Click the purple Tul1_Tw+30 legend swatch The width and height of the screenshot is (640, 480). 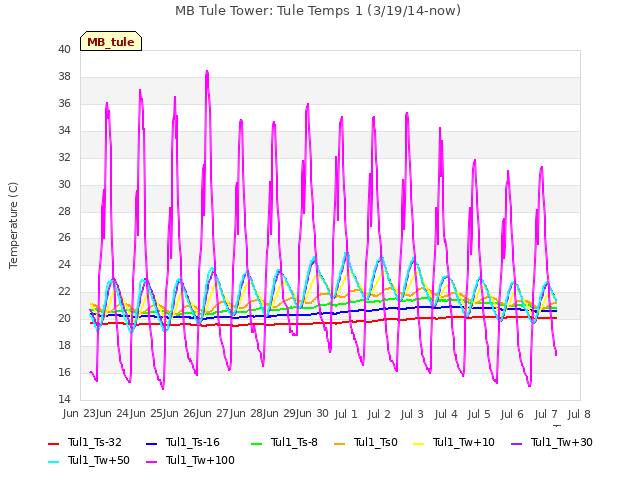coord(516,444)
